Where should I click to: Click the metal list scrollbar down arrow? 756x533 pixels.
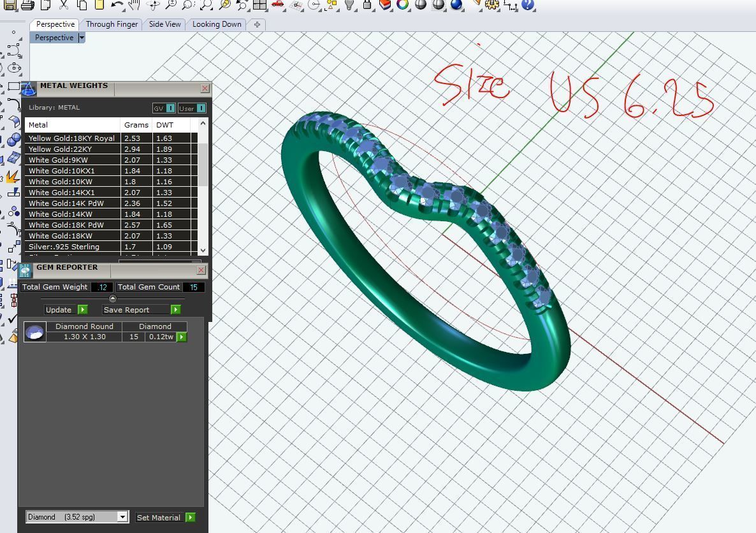point(203,250)
